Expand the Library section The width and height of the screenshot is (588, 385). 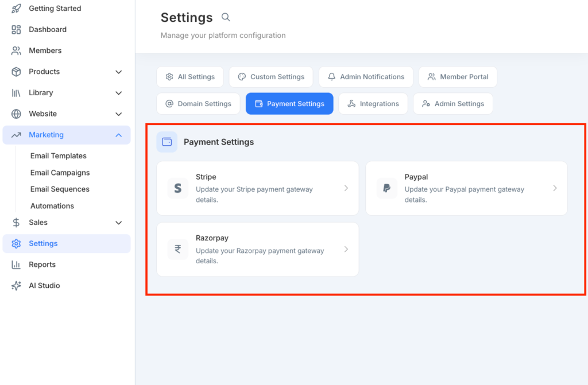(119, 92)
